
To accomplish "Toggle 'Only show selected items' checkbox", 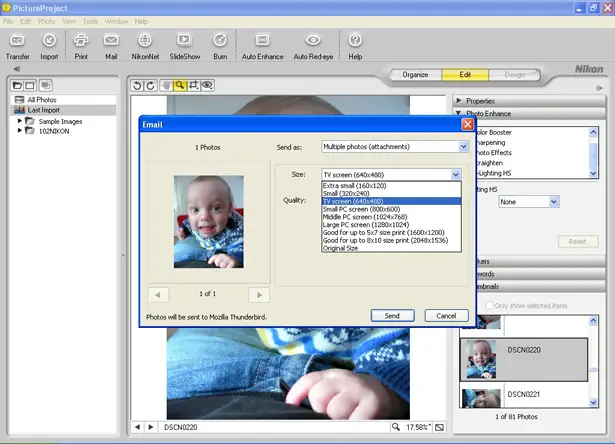I will coord(489,305).
